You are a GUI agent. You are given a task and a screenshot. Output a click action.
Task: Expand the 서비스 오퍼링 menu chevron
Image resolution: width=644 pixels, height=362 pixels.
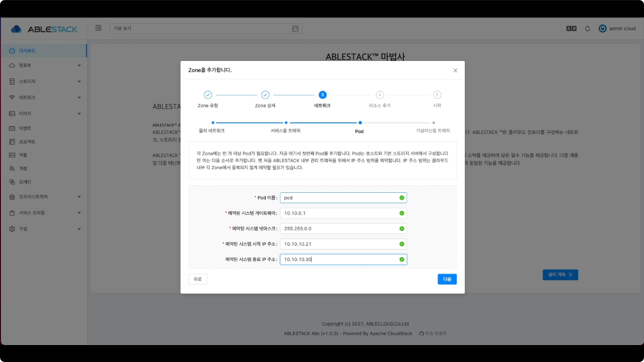[x=79, y=213]
